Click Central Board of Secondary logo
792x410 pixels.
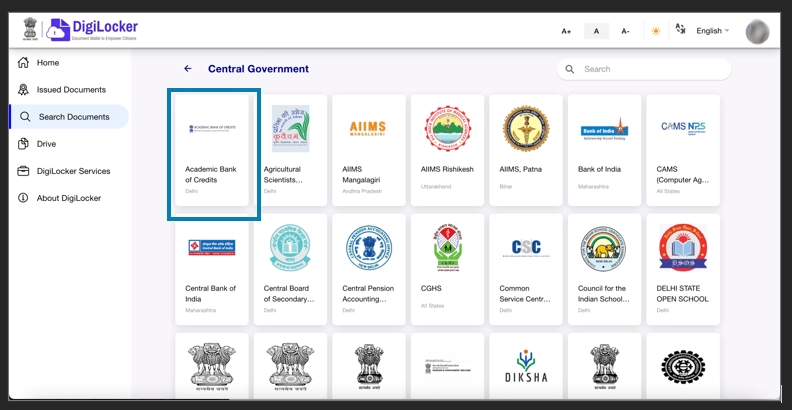pos(290,247)
